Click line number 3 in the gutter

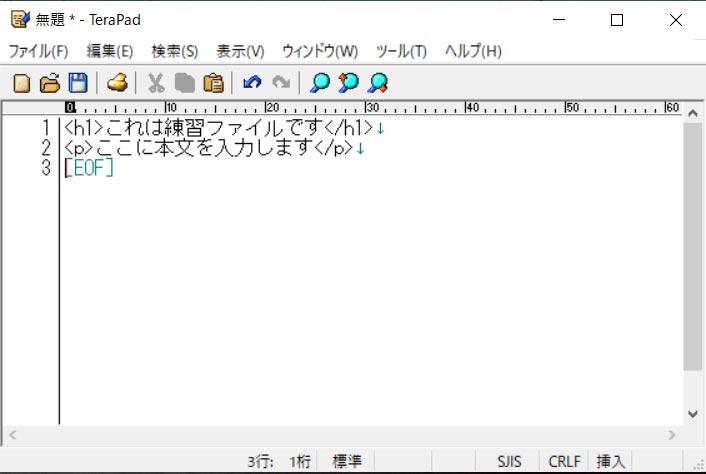tap(46, 167)
